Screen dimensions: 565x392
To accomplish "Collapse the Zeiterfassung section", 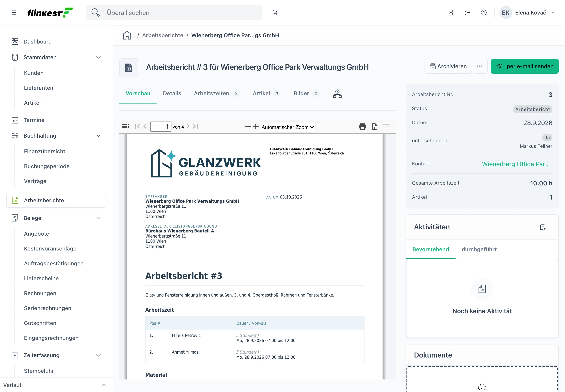I will (99, 355).
